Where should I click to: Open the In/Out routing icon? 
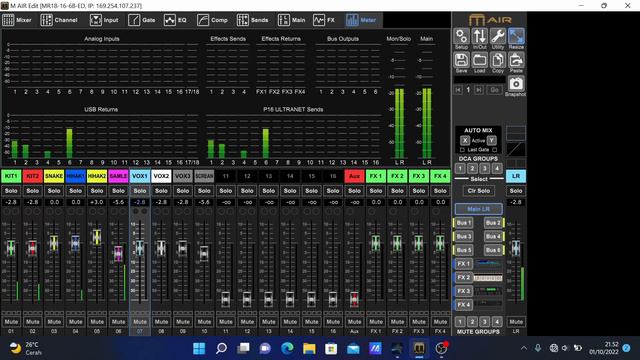tap(480, 36)
